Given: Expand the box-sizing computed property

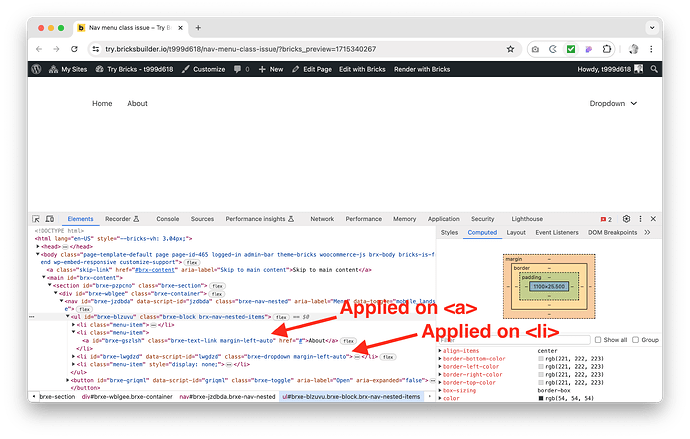Looking at the screenshot, I should 440,391.
